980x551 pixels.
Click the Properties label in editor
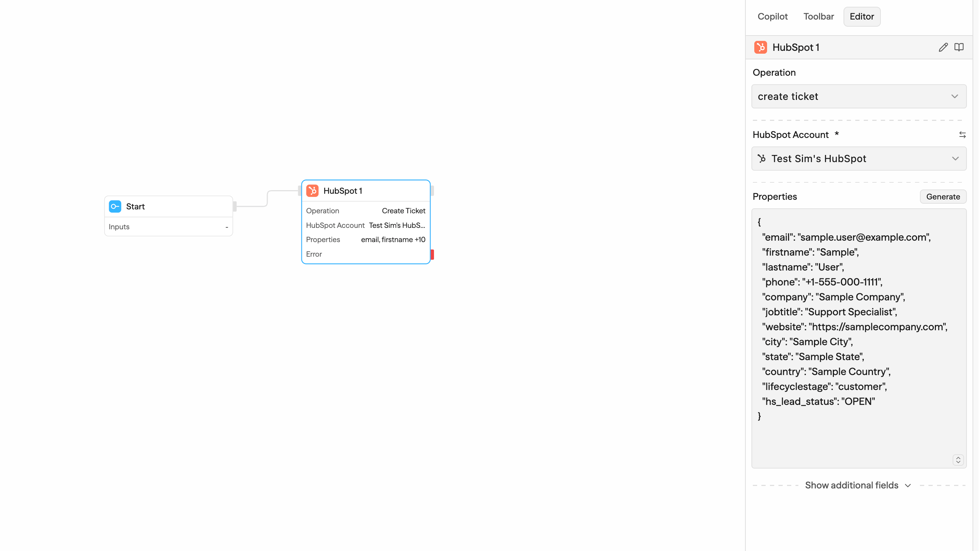click(775, 196)
